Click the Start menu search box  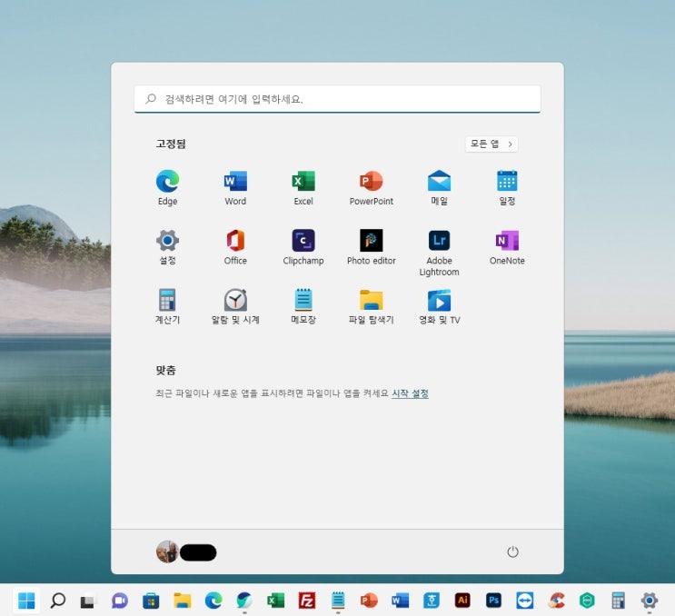[x=338, y=99]
